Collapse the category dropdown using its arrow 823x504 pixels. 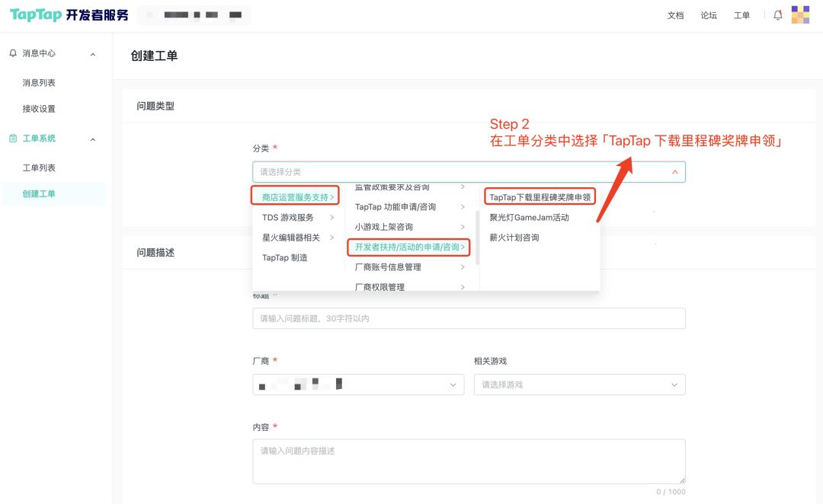tap(675, 172)
